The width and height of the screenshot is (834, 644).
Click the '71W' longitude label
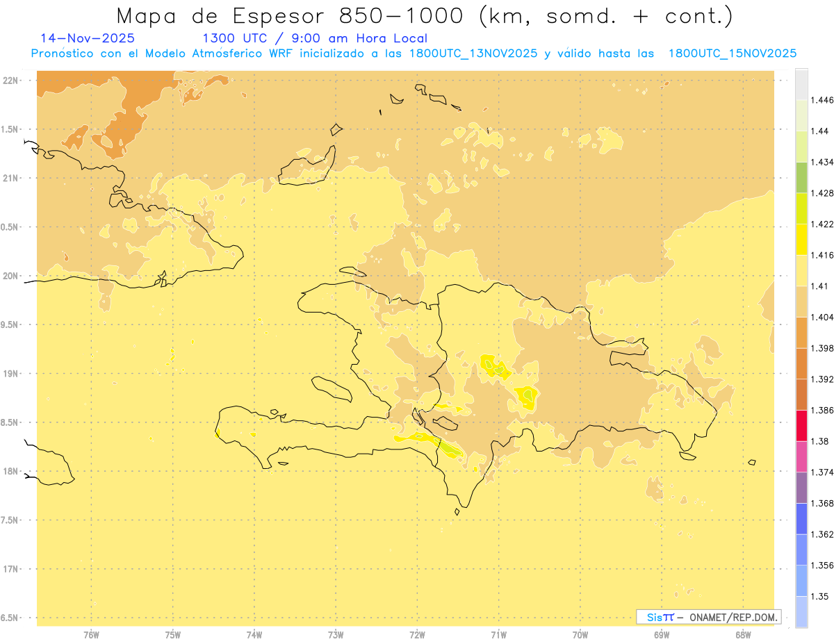click(498, 635)
